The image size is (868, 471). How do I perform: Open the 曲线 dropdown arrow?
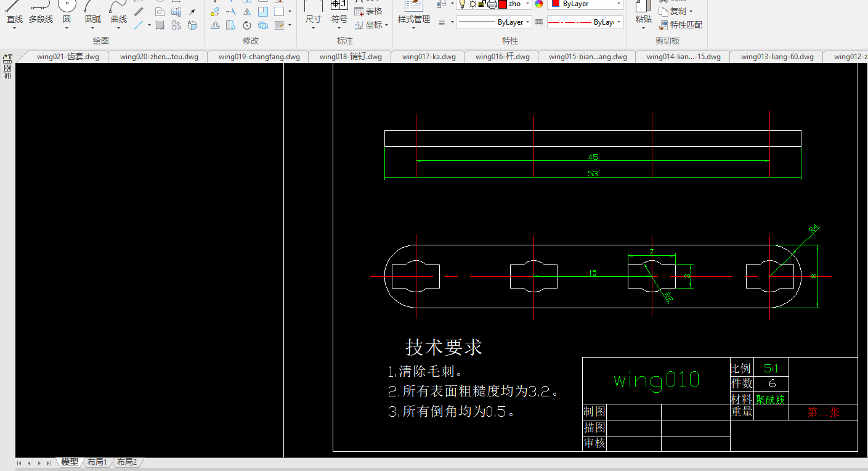click(119, 28)
